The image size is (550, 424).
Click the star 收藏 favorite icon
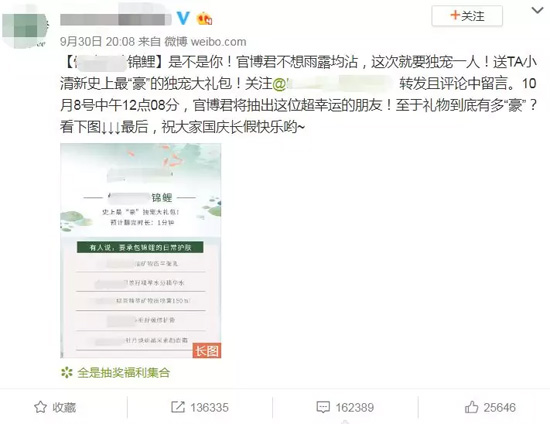coord(40,407)
